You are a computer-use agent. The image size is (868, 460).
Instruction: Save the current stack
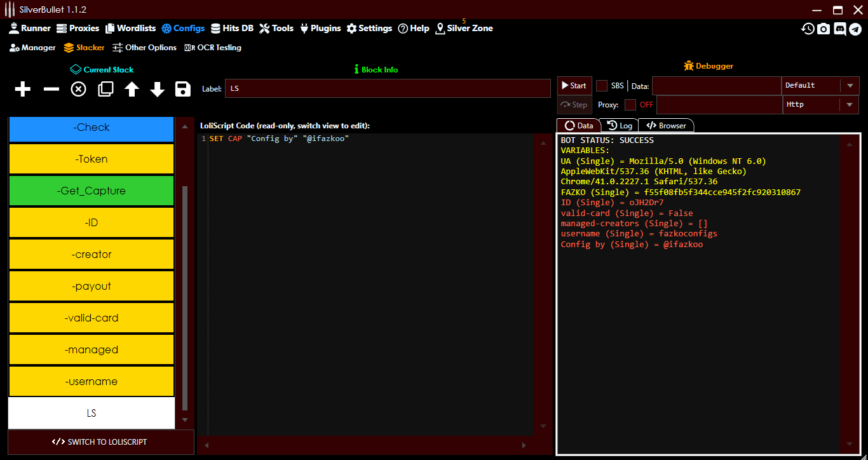(x=182, y=89)
